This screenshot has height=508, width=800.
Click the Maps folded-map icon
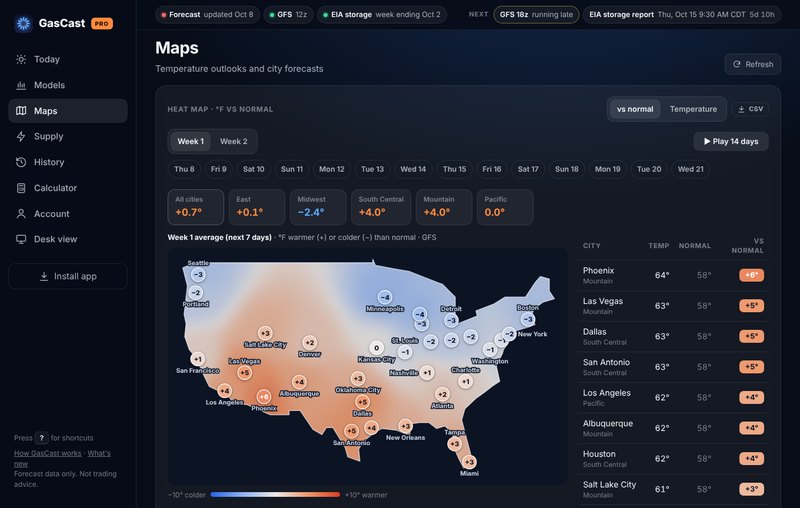pos(21,111)
